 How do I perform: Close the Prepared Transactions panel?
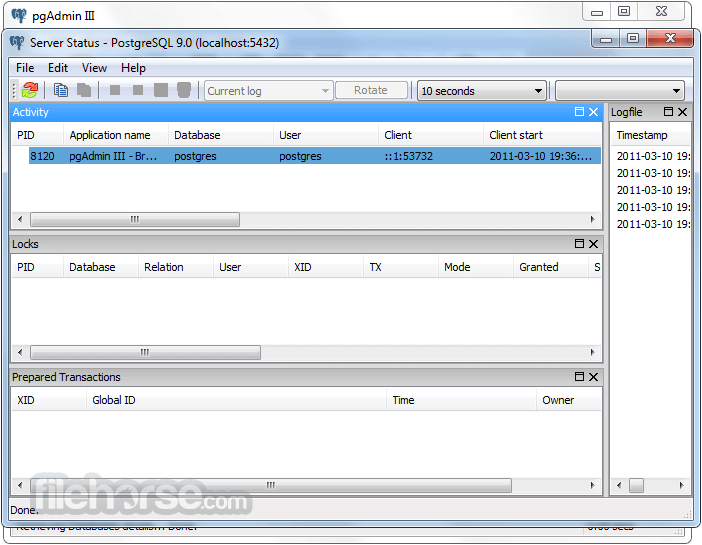coord(593,377)
